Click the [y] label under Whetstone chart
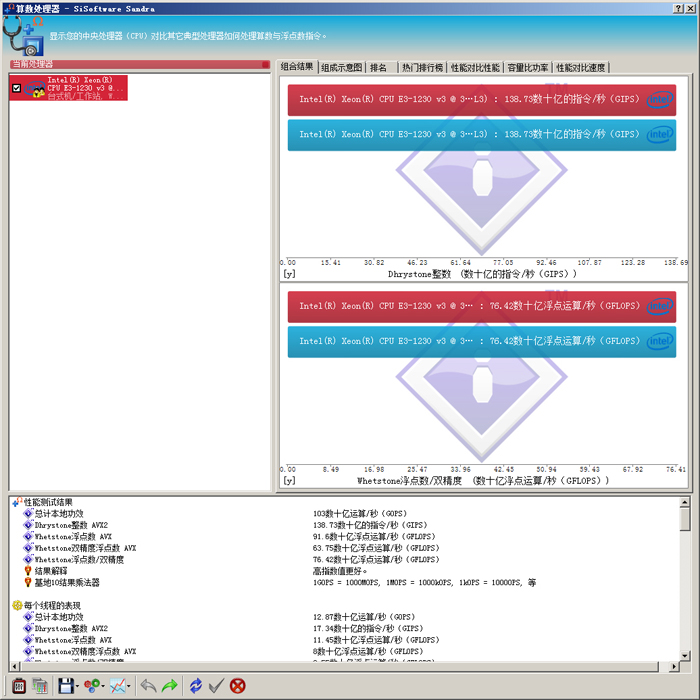Viewport: 700px width, 700px height. pyautogui.click(x=289, y=480)
